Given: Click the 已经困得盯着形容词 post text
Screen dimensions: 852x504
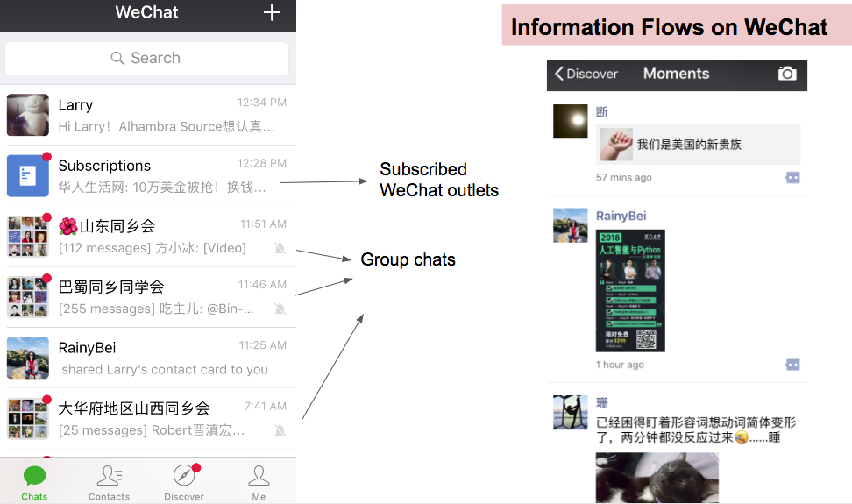Looking at the screenshot, I should (696, 430).
